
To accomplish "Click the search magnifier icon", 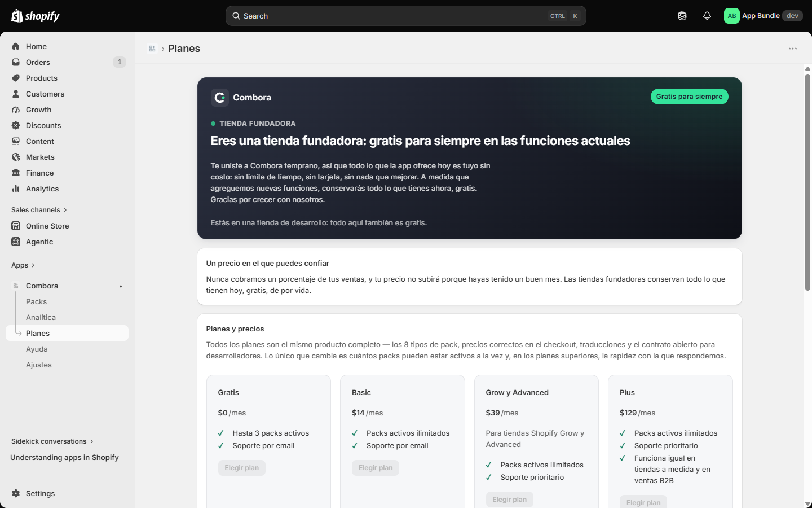I will pos(236,16).
